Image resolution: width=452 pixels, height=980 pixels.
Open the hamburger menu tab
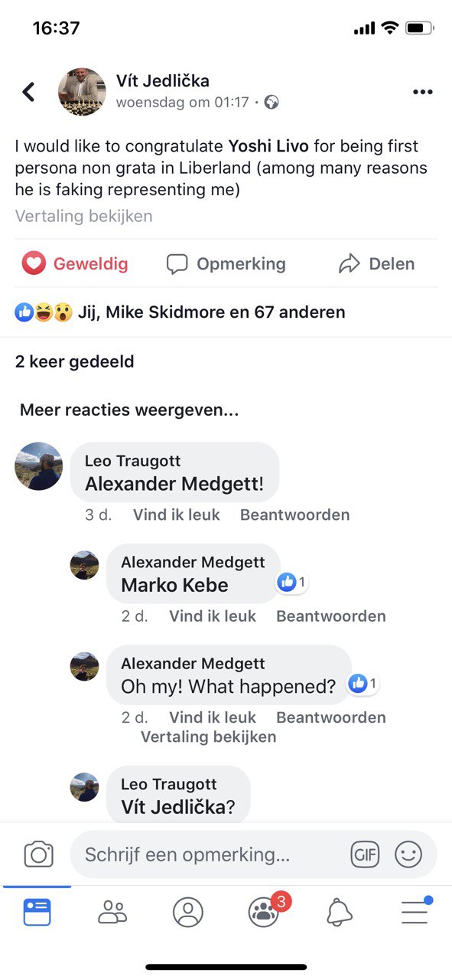[x=415, y=912]
